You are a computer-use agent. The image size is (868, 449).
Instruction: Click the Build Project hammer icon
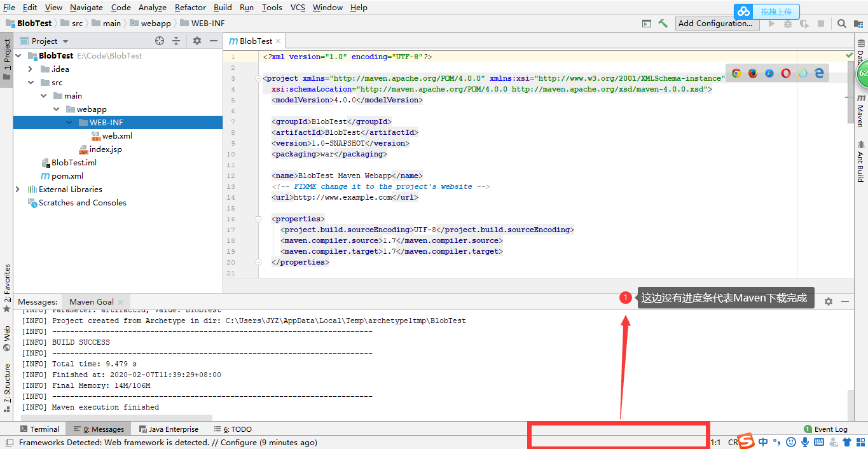point(663,24)
